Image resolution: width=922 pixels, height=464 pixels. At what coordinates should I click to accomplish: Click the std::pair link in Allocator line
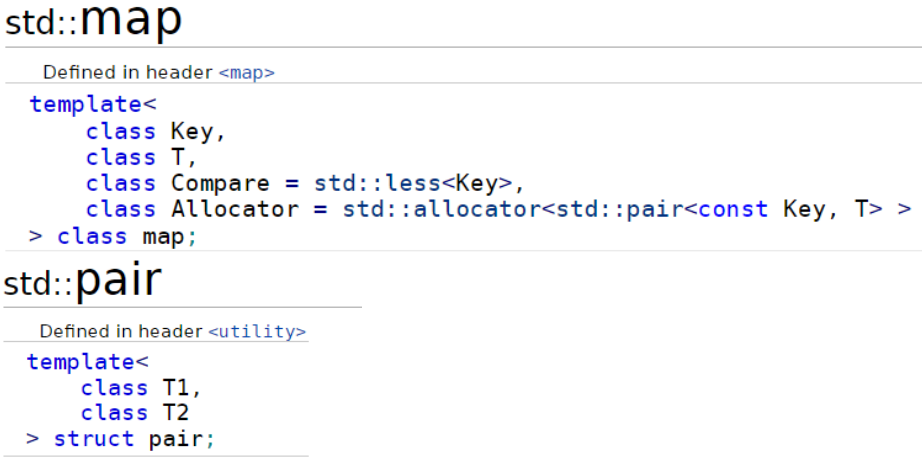(620, 209)
